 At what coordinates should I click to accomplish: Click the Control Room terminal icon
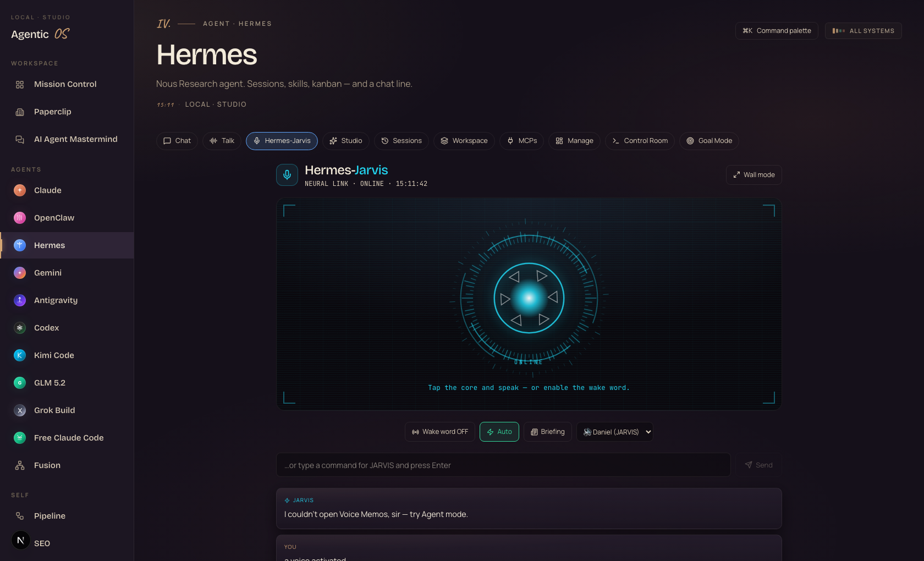pos(616,141)
